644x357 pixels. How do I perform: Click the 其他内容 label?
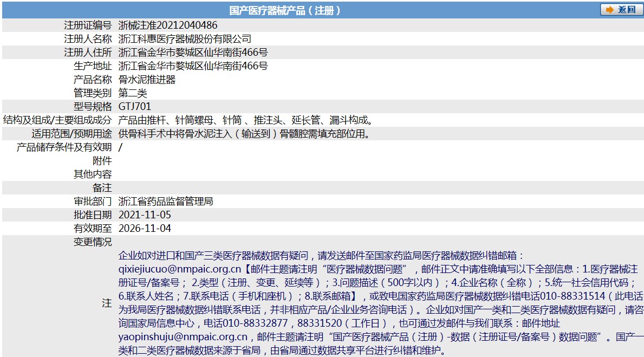(x=93, y=174)
